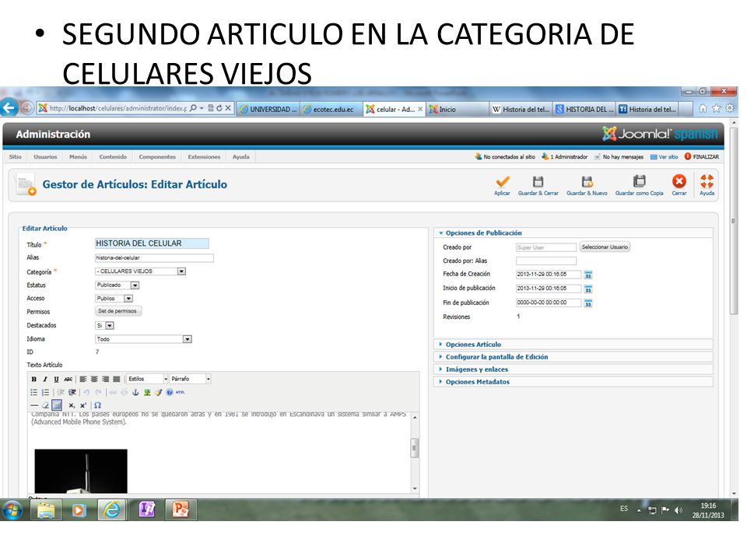Open the Componentes menu
This screenshot has width=747, height=560.
click(x=157, y=156)
